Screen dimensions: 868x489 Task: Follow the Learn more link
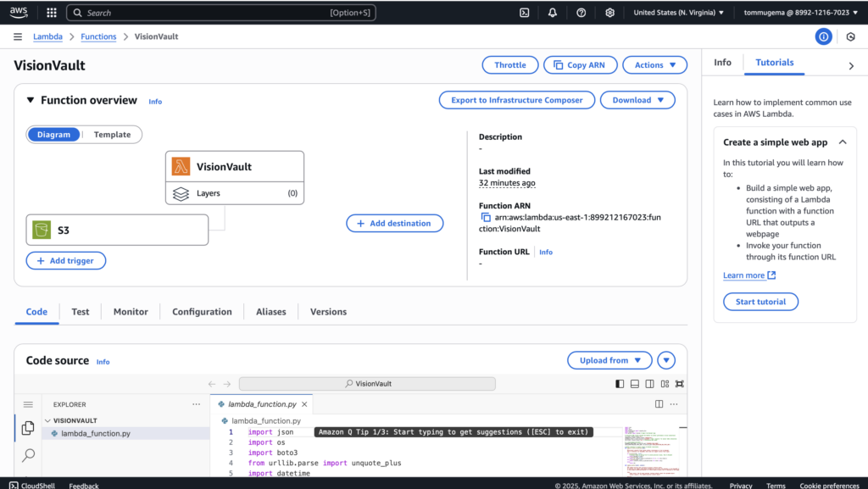(x=748, y=275)
